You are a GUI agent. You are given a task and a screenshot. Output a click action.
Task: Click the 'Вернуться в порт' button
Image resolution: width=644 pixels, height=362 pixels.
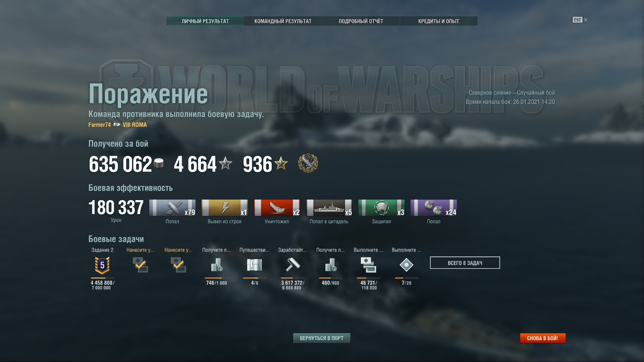click(x=322, y=338)
